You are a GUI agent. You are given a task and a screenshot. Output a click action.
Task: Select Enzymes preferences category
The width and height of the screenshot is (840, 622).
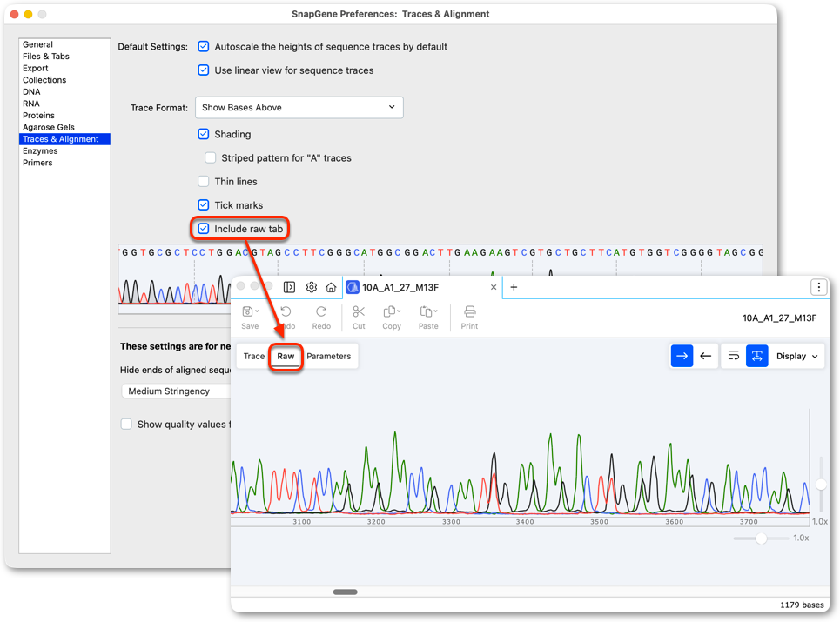[x=64, y=151]
